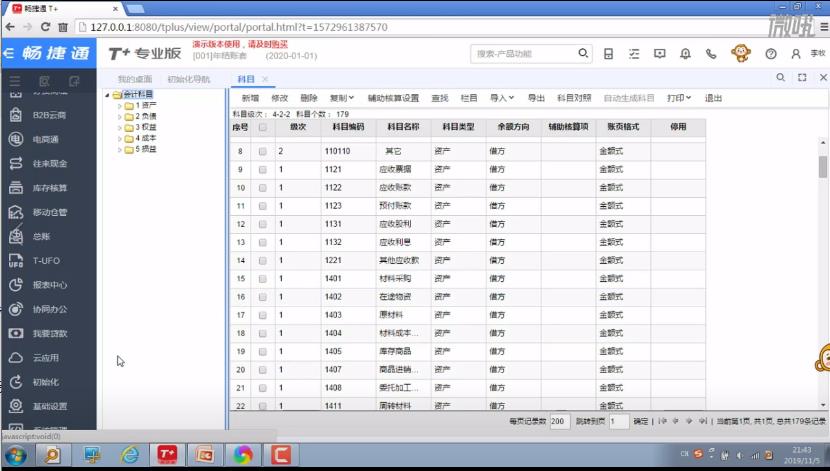Click the fullscreen icon at tab bar right

tap(802, 77)
